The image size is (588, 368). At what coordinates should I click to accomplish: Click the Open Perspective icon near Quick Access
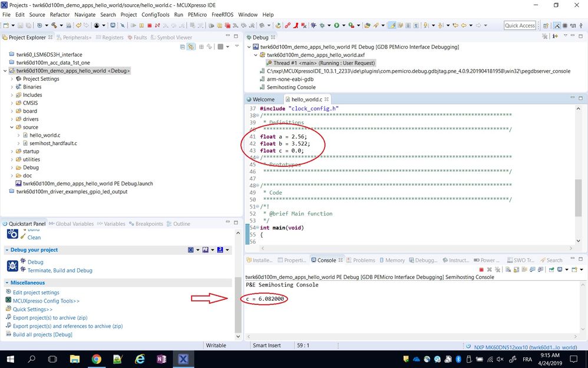[546, 25]
